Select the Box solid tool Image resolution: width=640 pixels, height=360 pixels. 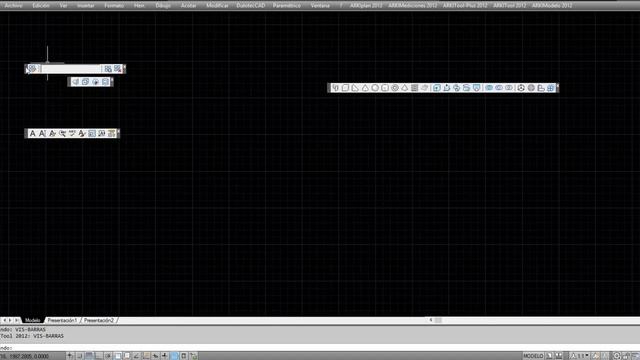click(345, 88)
